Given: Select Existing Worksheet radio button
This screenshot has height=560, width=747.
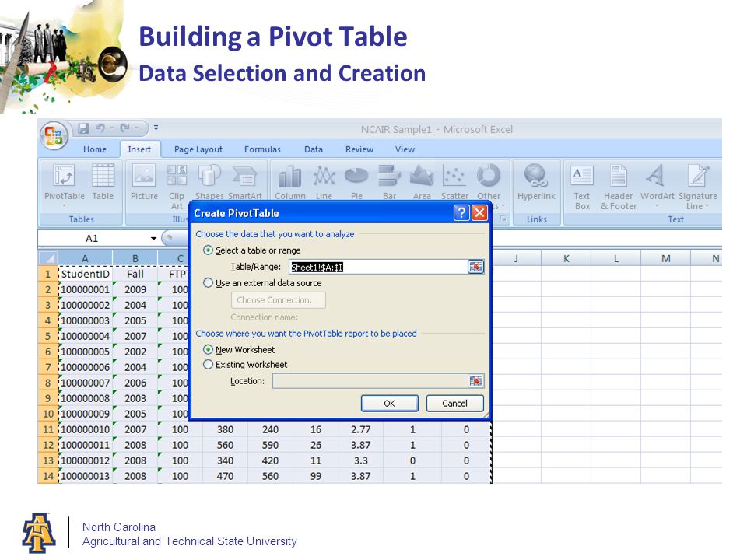Looking at the screenshot, I should click(x=208, y=365).
